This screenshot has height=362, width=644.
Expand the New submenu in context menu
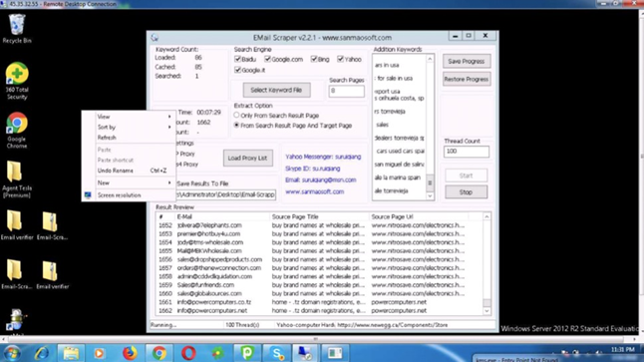tap(134, 182)
